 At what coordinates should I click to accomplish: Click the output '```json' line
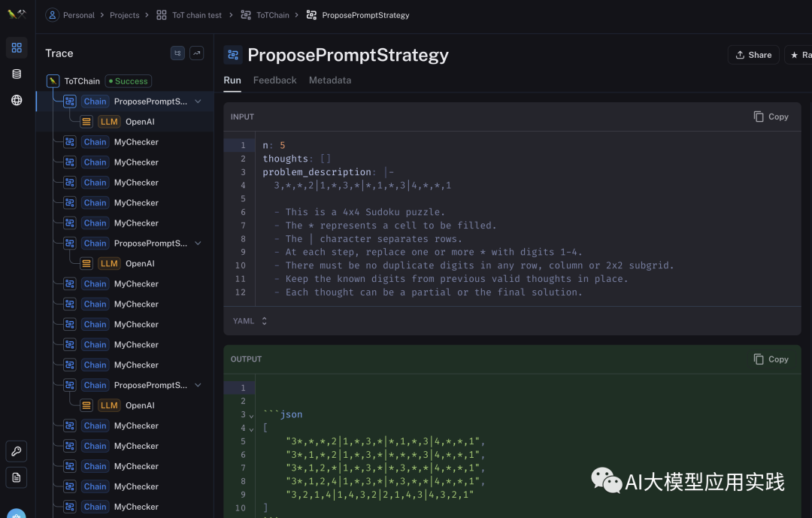click(283, 414)
